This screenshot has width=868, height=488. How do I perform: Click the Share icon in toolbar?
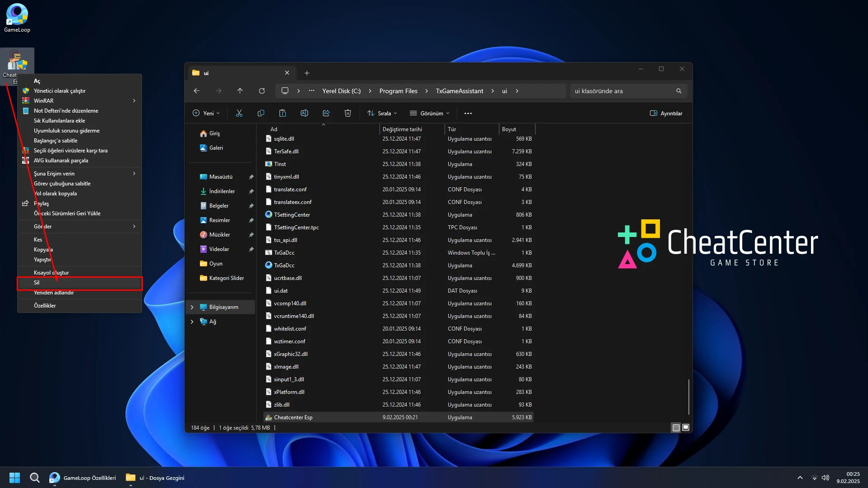326,113
